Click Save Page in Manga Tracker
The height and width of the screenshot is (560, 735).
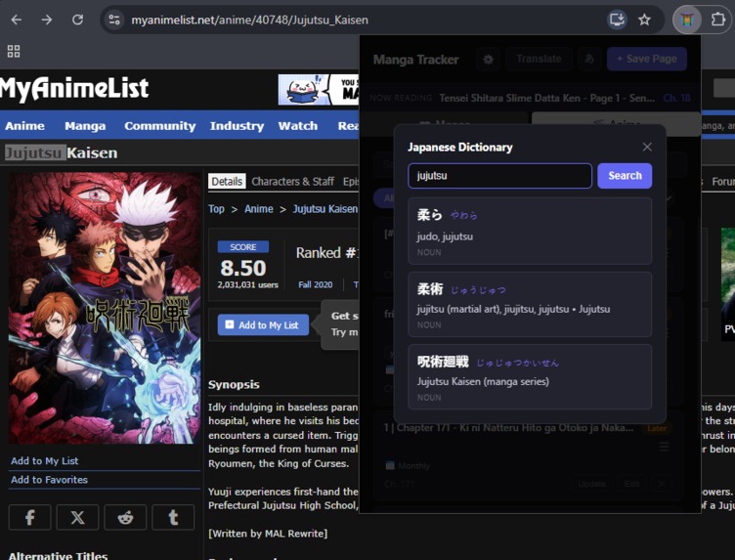point(647,59)
